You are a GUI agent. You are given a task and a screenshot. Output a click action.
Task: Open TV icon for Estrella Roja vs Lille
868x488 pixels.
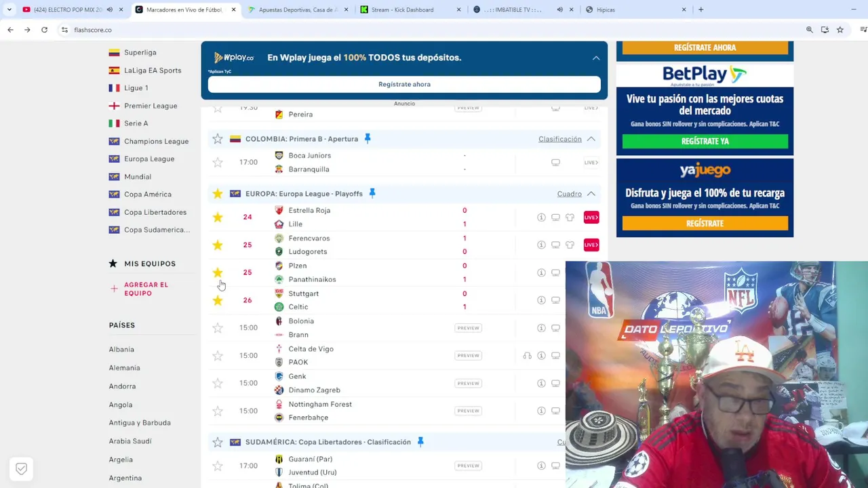(555, 218)
